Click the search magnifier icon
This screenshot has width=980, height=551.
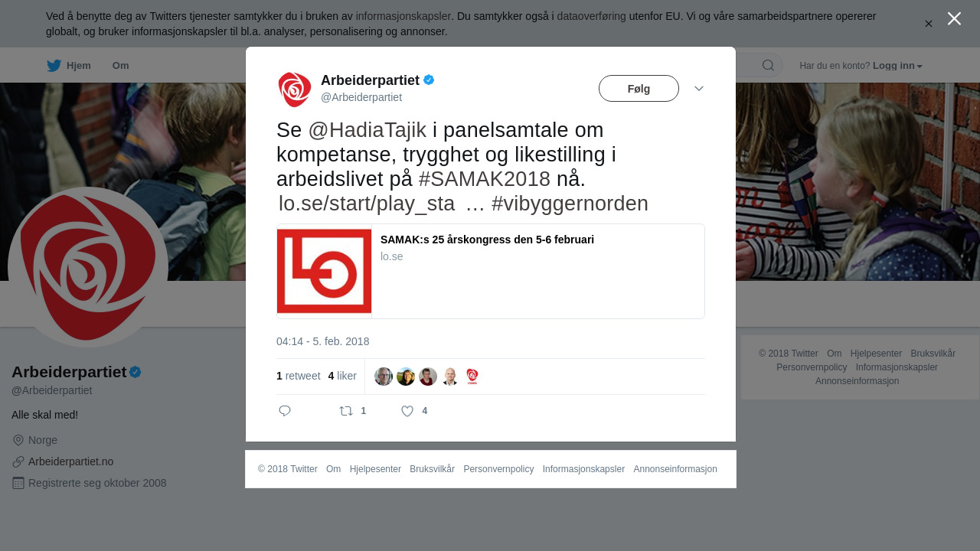(x=768, y=65)
